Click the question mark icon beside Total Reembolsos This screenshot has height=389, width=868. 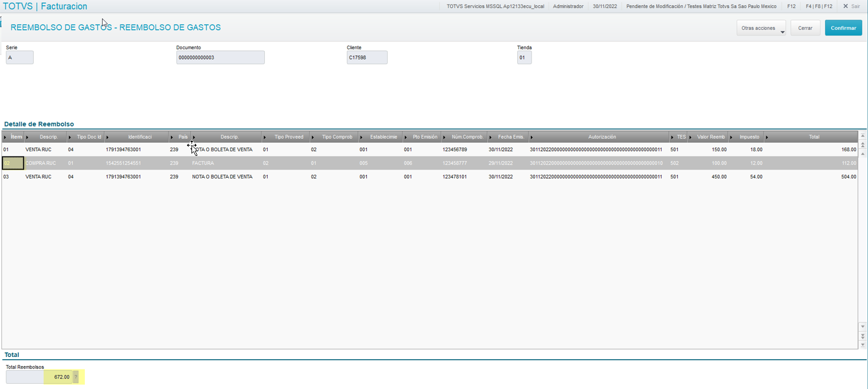[x=76, y=377]
